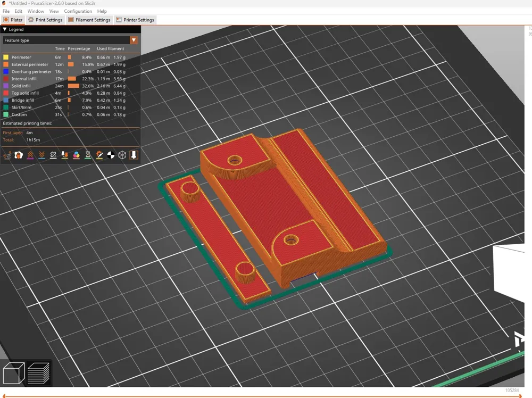This screenshot has width=532, height=398.
Task: Toggle Custom G-codes visibility (gear pencil icon)
Action: (x=99, y=155)
